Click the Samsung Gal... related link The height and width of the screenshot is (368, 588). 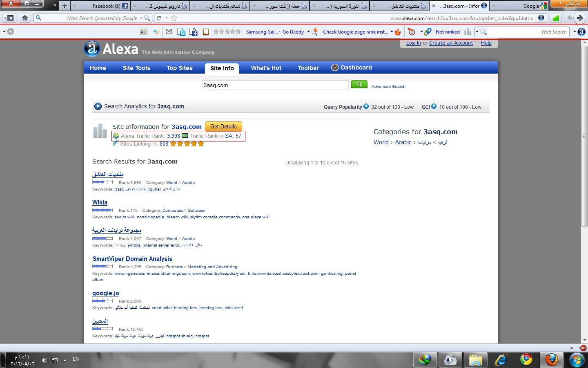[262, 31]
